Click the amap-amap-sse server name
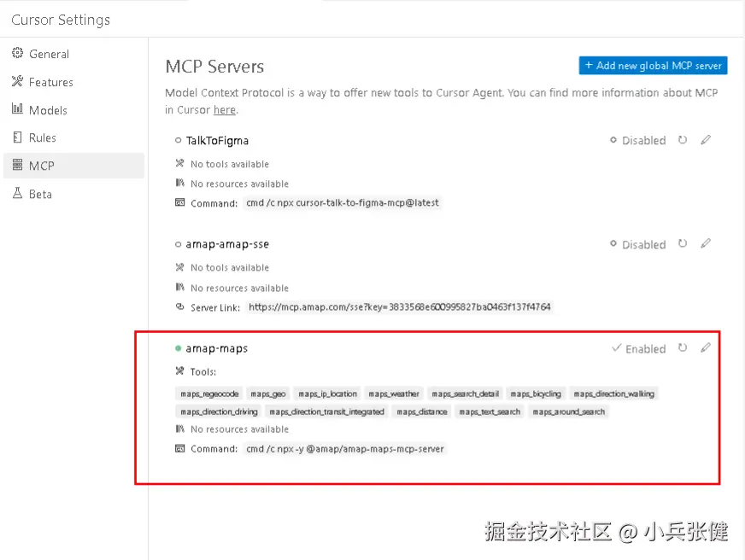 pos(227,244)
